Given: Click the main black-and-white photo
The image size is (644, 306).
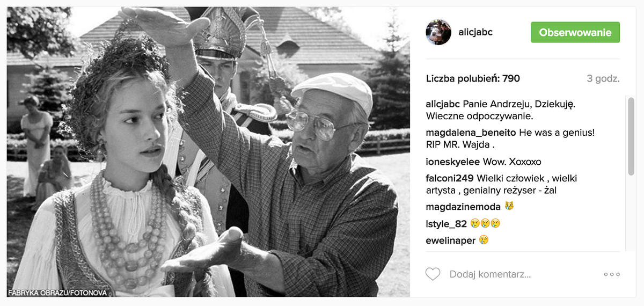Looking at the screenshot, I should (208, 152).
